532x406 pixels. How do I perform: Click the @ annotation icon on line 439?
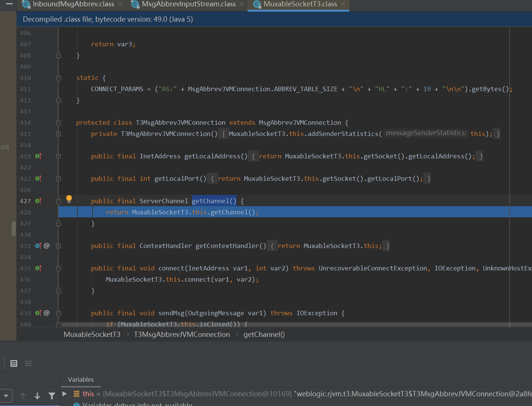(x=47, y=313)
